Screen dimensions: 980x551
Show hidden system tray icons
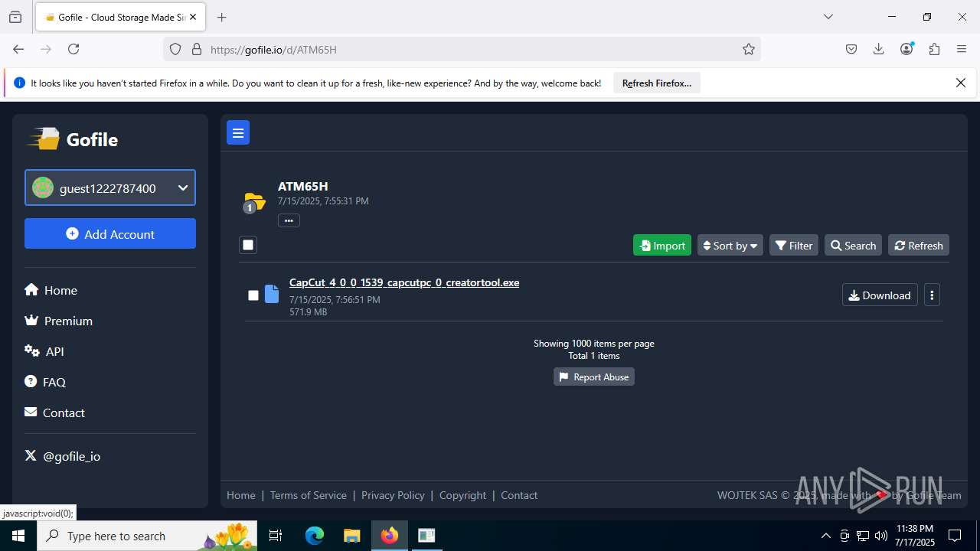pos(825,536)
